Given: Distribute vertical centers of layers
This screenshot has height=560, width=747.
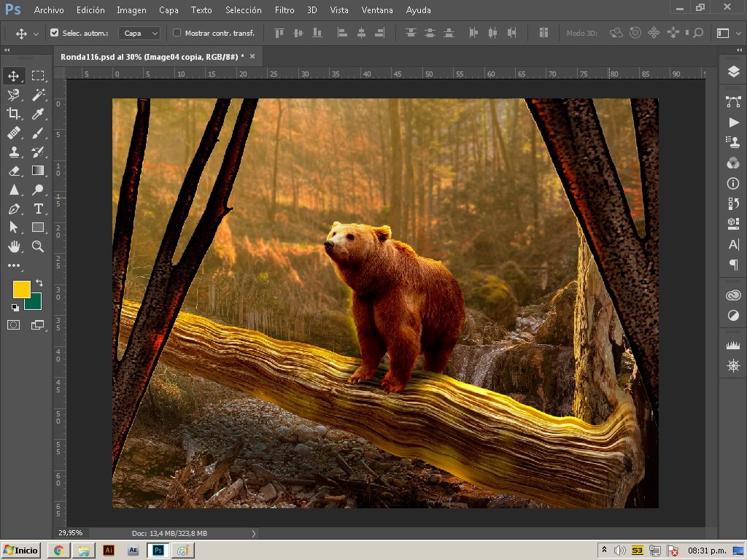Looking at the screenshot, I should 430,33.
